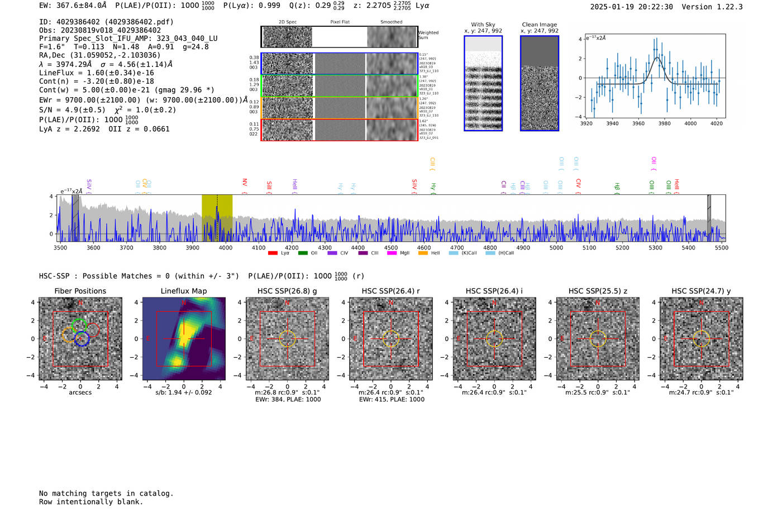The image size is (782, 532).
Task: Click the HeII orange legend swatch
Action: [x=423, y=253]
